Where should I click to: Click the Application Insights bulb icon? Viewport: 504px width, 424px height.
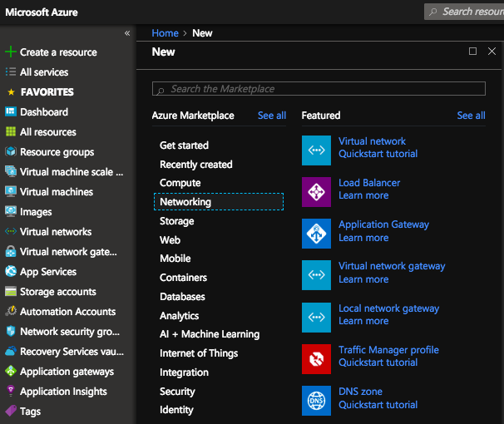pos(11,391)
